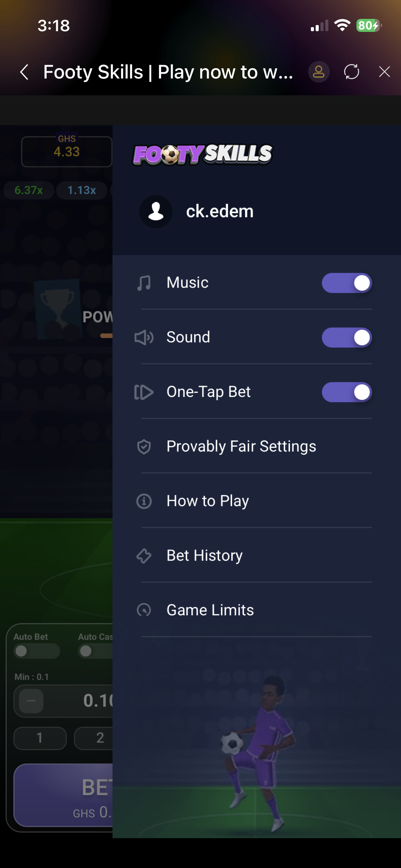
Task: Open Provably Fair Settings
Action: click(x=241, y=447)
